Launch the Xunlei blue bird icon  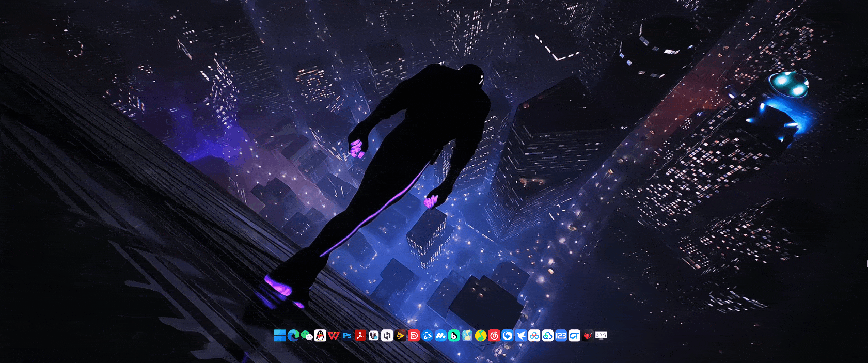pyautogui.click(x=521, y=336)
